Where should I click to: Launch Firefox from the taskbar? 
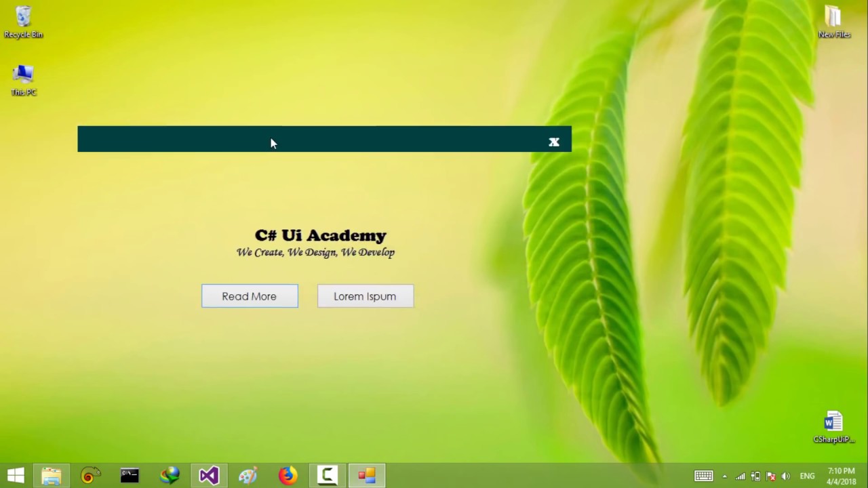(288, 476)
